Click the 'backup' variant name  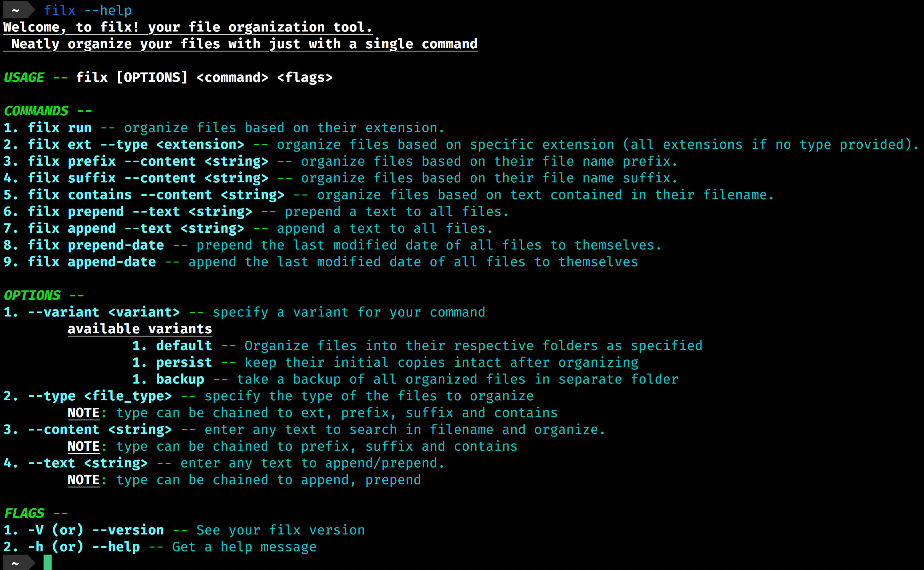(180, 379)
